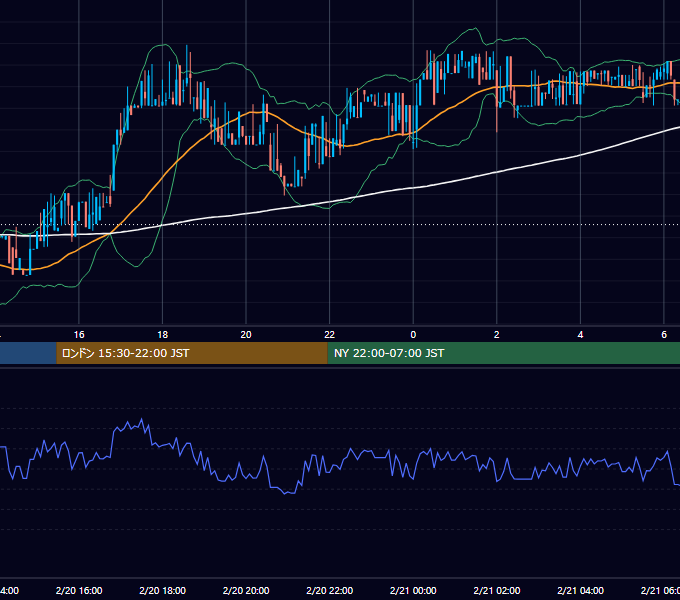Click the 2/21 02:00 time label
The width and height of the screenshot is (680, 600).
pos(497,590)
